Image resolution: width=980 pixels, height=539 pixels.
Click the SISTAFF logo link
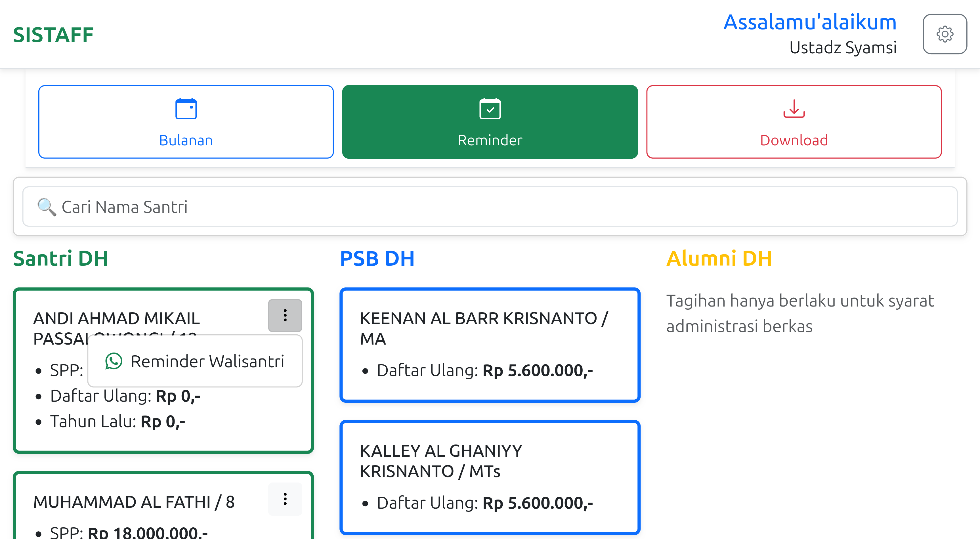tap(53, 35)
